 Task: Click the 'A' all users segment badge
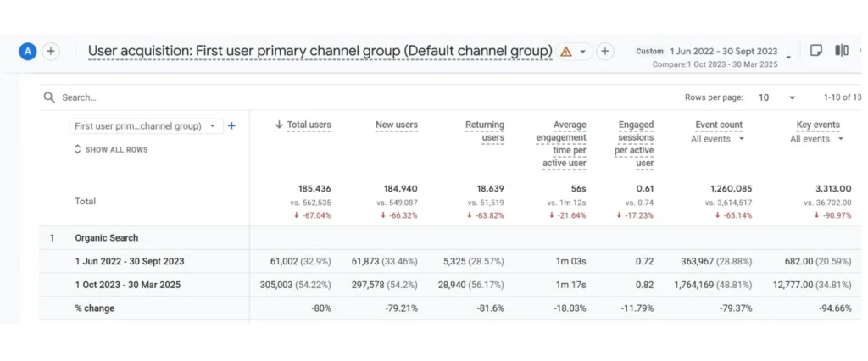coord(28,52)
